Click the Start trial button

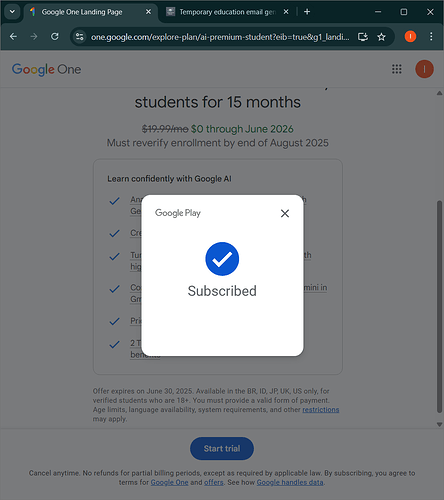tap(222, 449)
